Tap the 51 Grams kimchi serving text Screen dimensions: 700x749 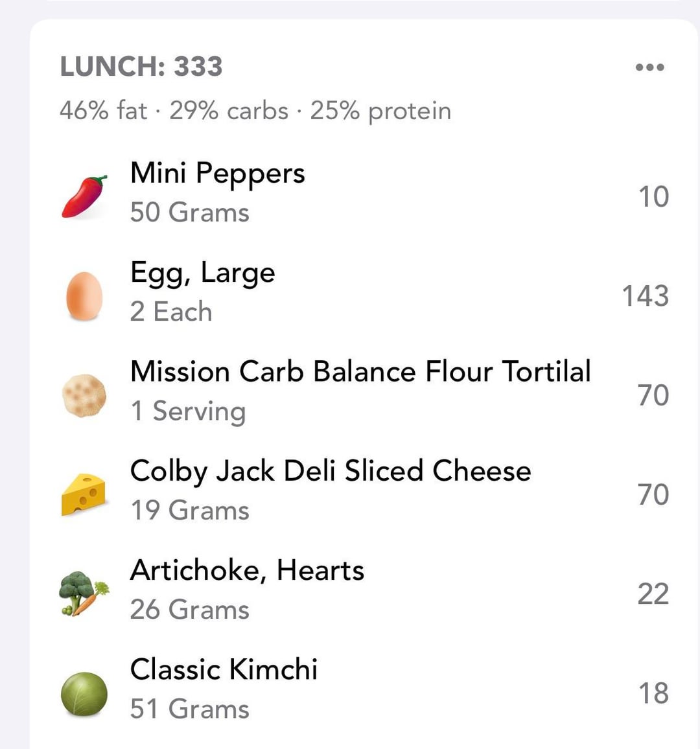[189, 709]
